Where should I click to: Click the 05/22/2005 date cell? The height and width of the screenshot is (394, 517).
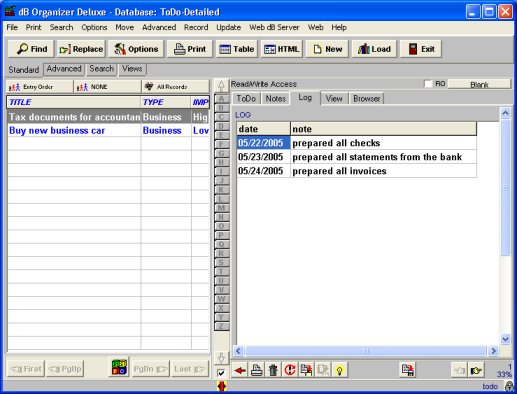(x=263, y=143)
